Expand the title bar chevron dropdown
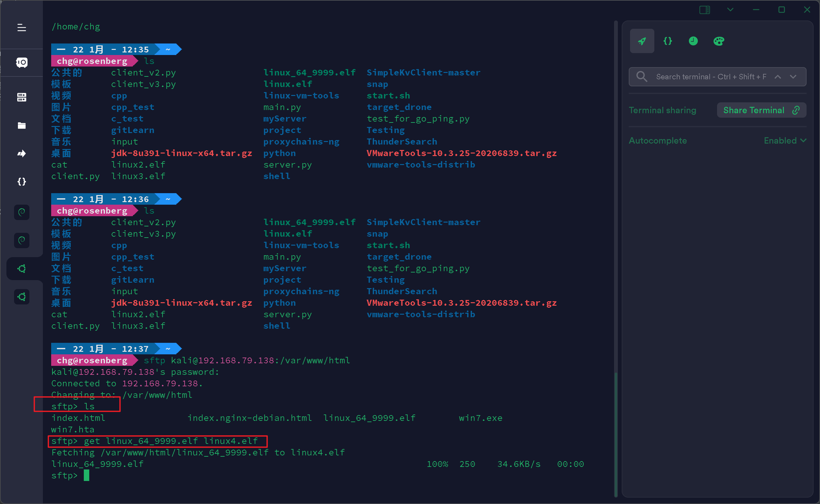Viewport: 820px width, 504px height. pyautogui.click(x=730, y=10)
